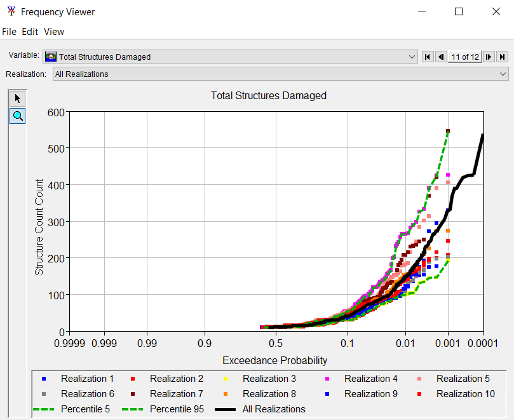Viewport: 514px width, 420px height.
Task: Jump to the first variable
Action: [428, 57]
